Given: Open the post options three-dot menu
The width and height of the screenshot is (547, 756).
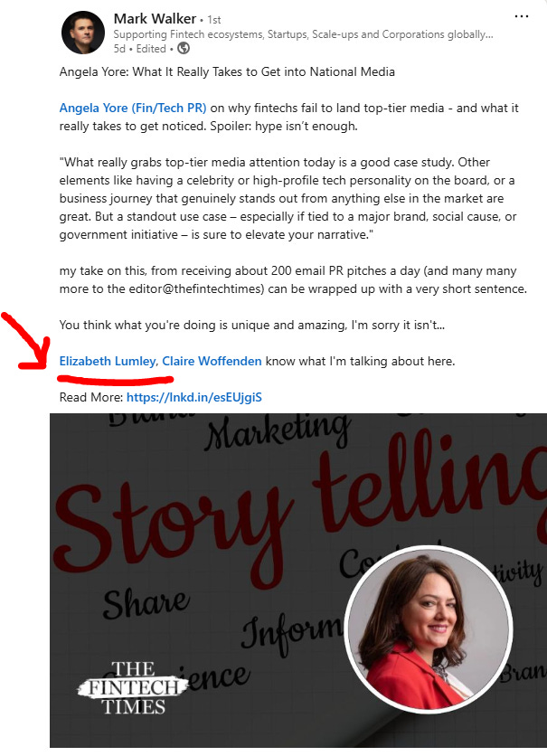Looking at the screenshot, I should [522, 16].
